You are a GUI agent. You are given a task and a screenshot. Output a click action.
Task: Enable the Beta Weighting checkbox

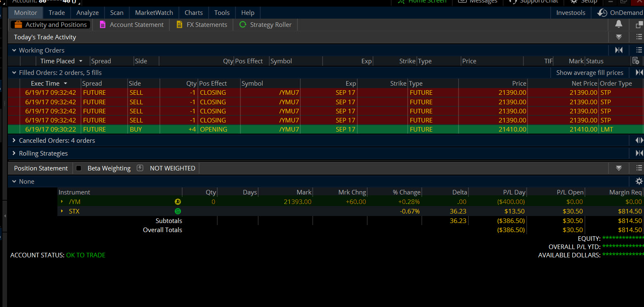79,168
